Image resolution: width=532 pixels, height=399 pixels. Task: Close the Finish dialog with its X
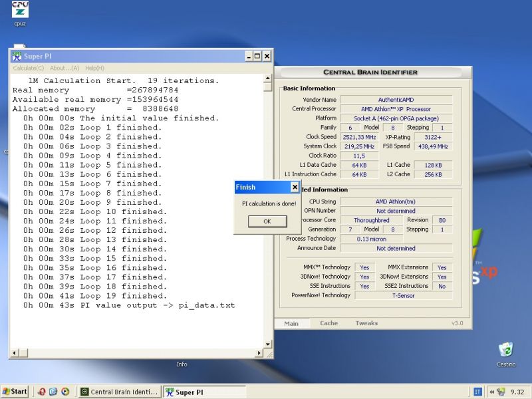click(295, 187)
